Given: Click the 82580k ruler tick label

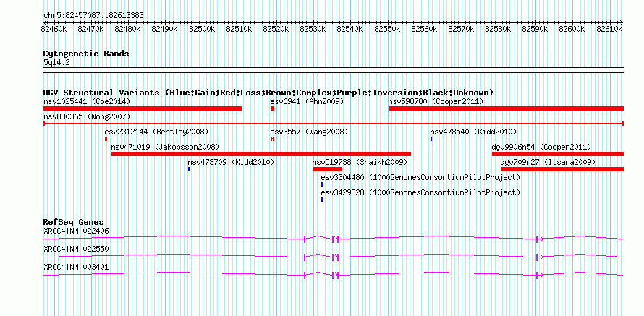Looking at the screenshot, I should tap(499, 29).
